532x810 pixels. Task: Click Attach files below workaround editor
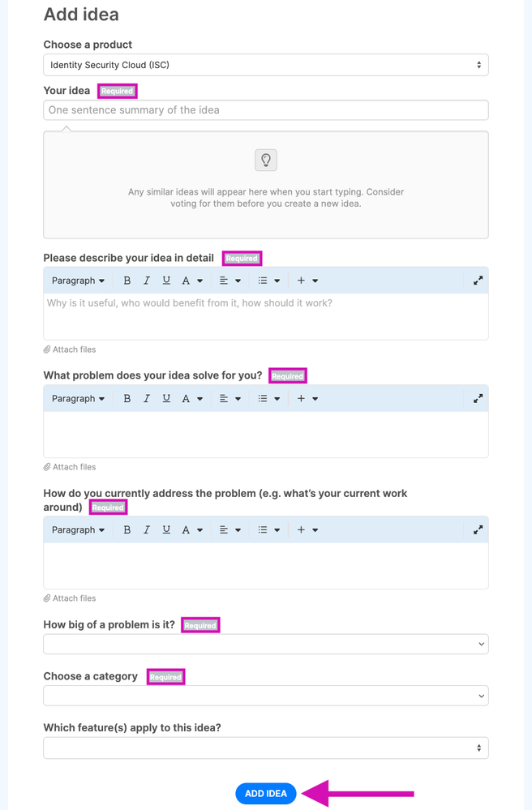coord(70,598)
